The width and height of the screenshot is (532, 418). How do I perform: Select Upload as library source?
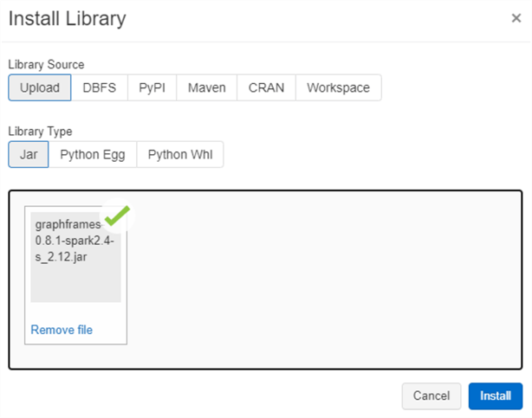[x=40, y=87]
